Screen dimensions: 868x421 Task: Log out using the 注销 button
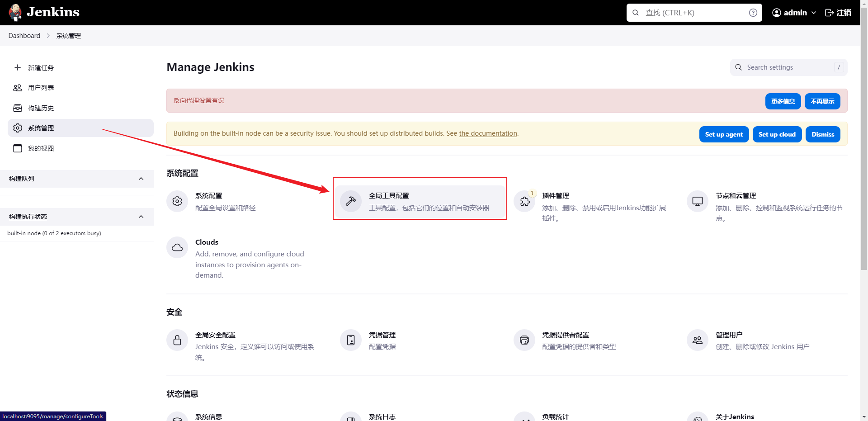[838, 13]
